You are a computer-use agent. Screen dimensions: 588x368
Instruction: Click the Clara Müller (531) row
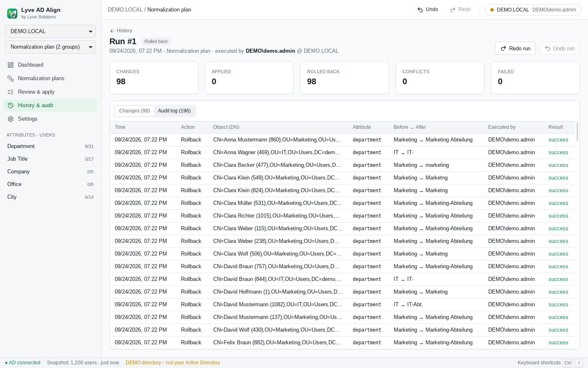(x=343, y=203)
